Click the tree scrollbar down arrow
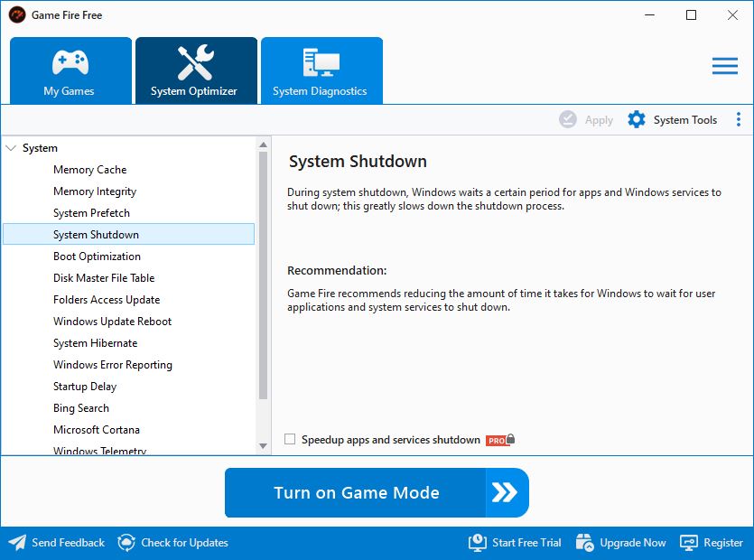 click(x=263, y=446)
